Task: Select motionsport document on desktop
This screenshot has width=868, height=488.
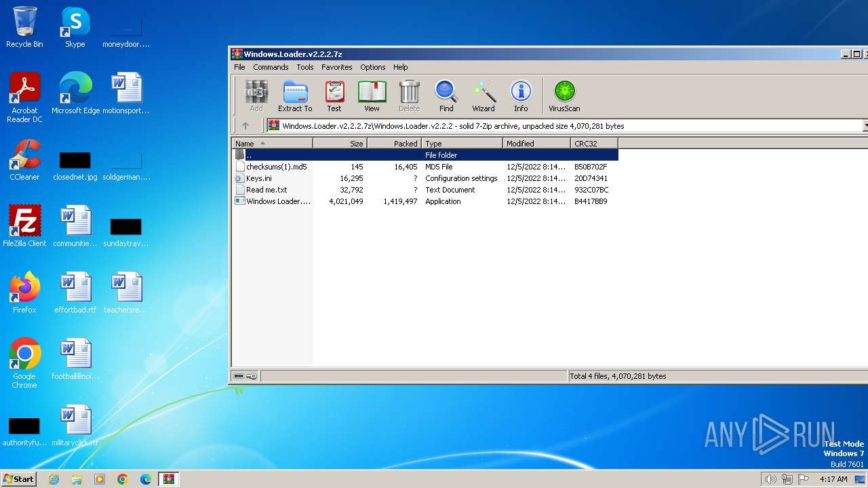Action: [126, 94]
